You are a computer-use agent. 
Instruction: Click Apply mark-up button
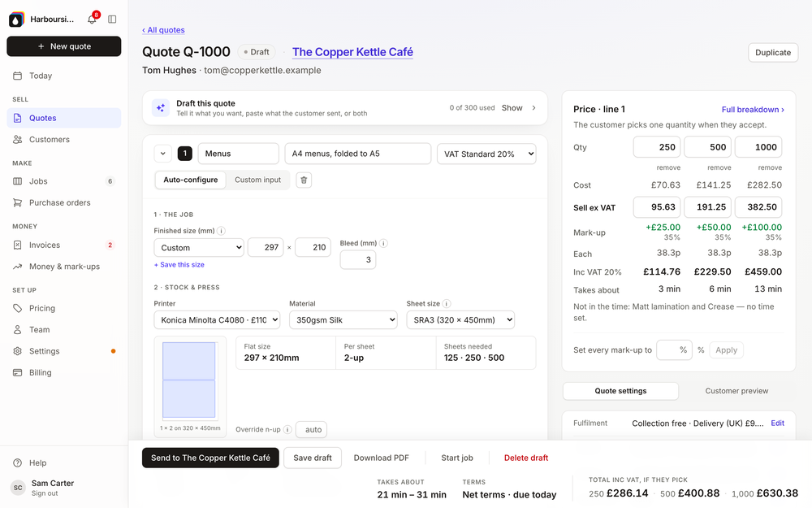tap(726, 350)
